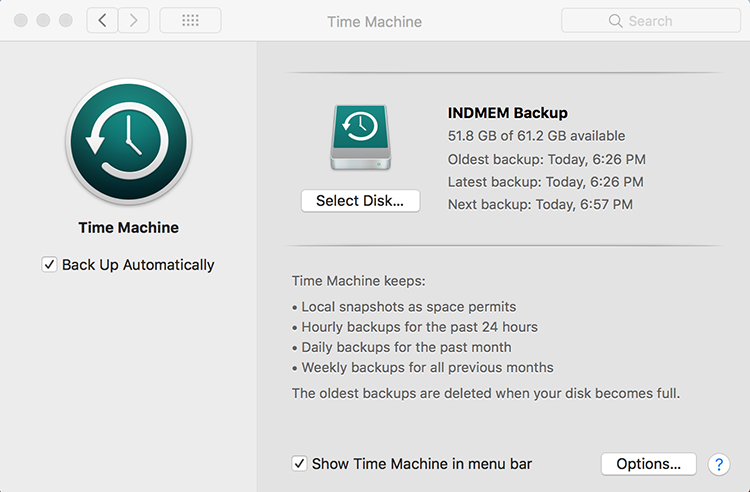Toggle the Back Up Automatically checkbox
The height and width of the screenshot is (492, 750).
point(50,265)
